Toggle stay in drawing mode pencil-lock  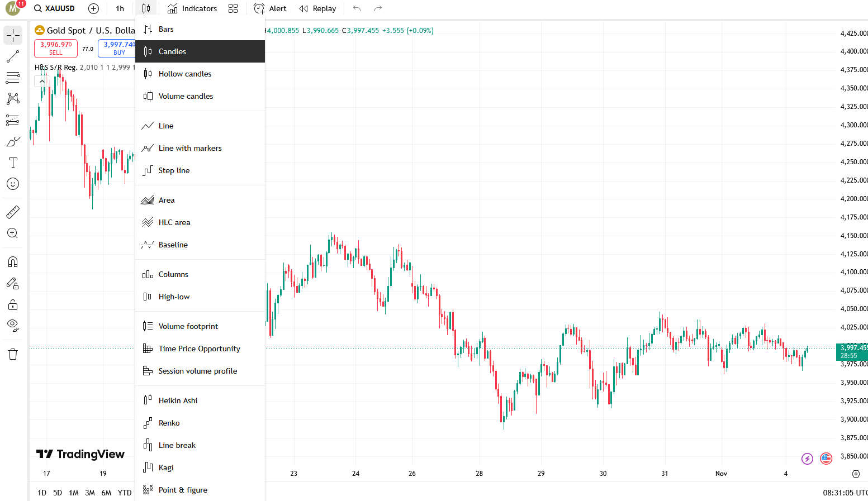tap(13, 284)
